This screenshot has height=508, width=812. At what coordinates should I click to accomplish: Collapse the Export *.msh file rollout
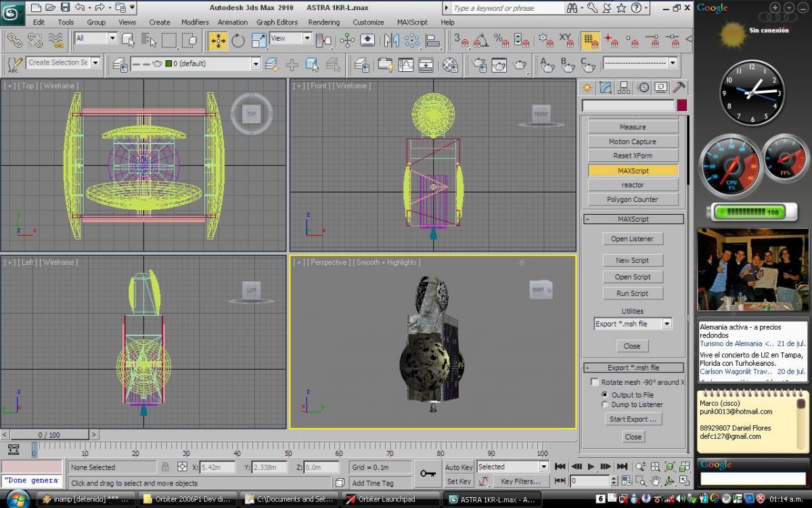(633, 368)
